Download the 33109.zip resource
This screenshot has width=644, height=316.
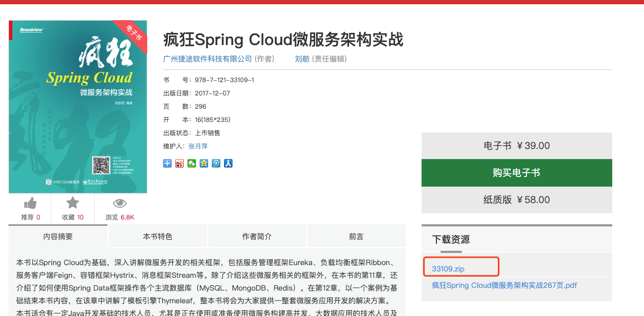click(x=448, y=269)
